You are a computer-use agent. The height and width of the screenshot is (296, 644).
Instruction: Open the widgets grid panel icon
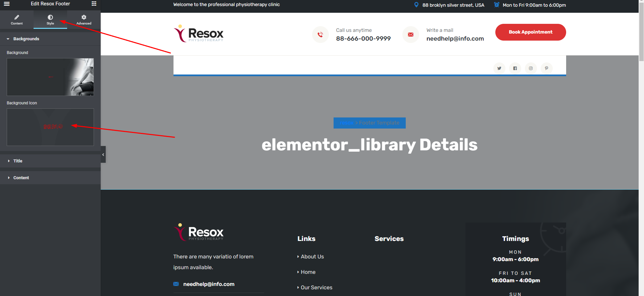(94, 4)
